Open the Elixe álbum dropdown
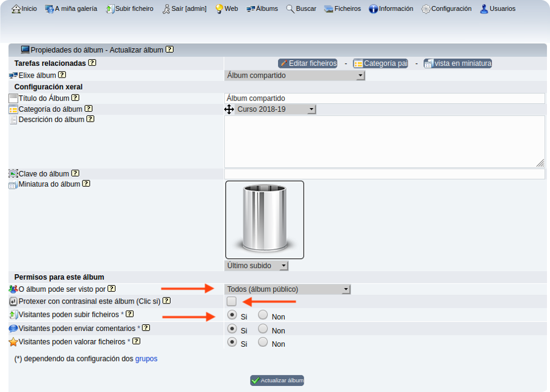550x392 pixels. (x=295, y=76)
